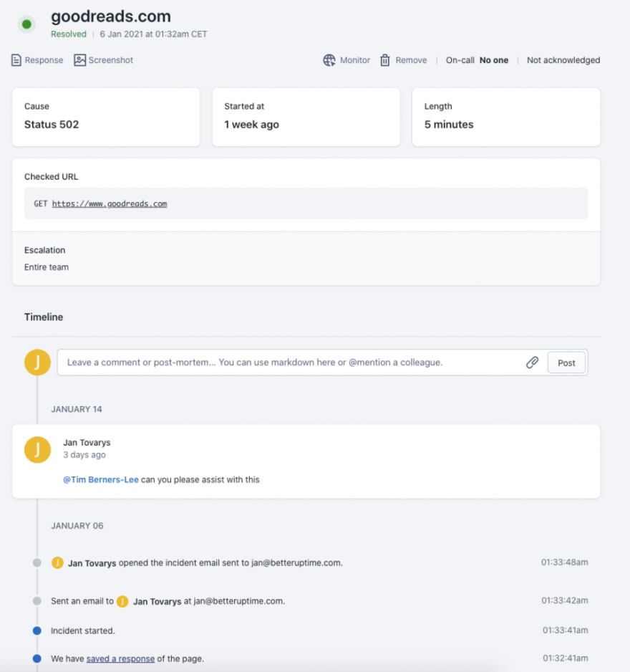
Task: Click the Resolved status label
Action: pos(69,34)
